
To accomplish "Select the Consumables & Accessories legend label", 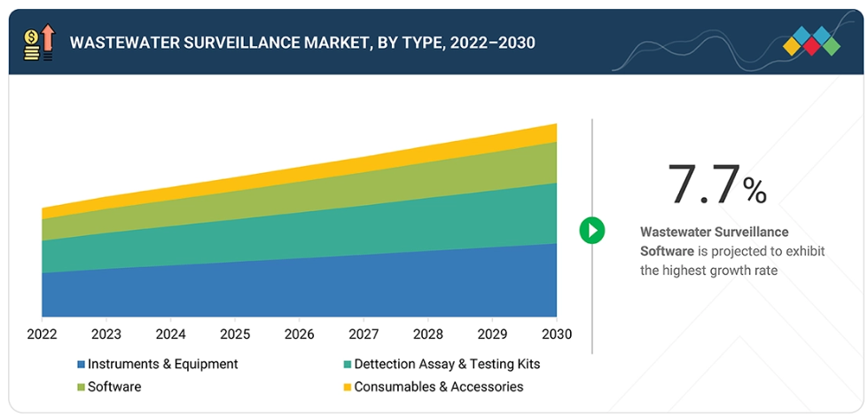I will [x=438, y=387].
